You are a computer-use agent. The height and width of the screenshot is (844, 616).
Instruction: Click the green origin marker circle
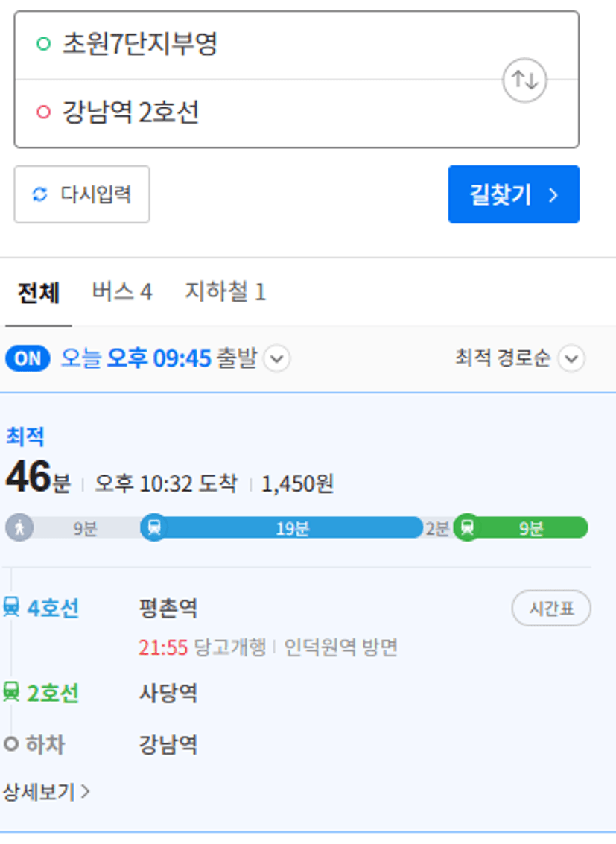(44, 44)
